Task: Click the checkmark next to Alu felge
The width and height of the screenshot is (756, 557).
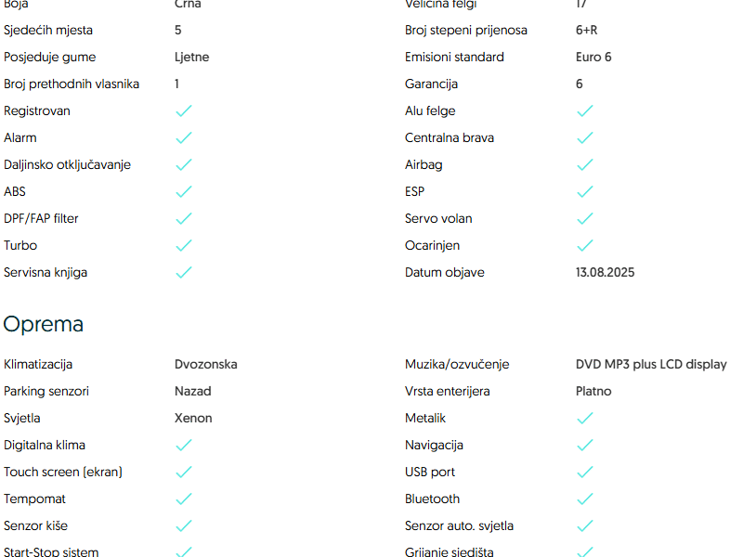Action: point(584,111)
